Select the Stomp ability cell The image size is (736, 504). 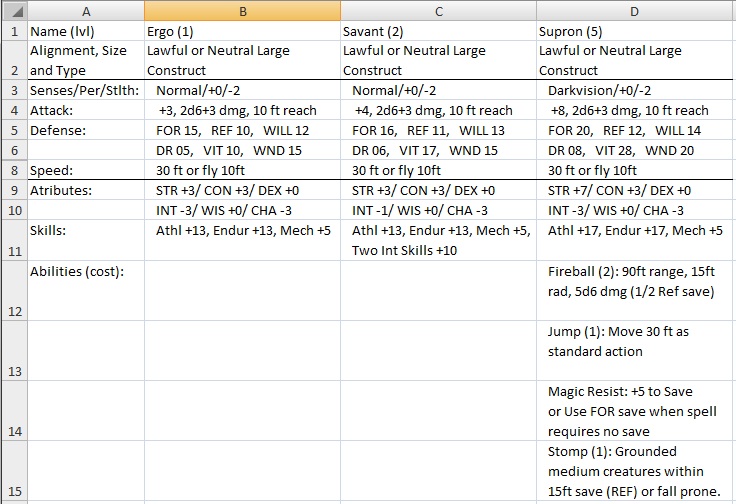(x=634, y=471)
